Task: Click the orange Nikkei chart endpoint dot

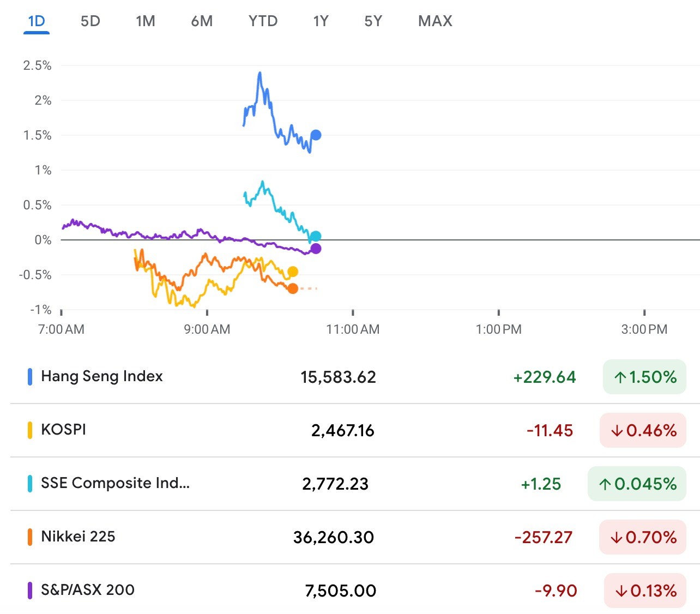Action: point(293,288)
